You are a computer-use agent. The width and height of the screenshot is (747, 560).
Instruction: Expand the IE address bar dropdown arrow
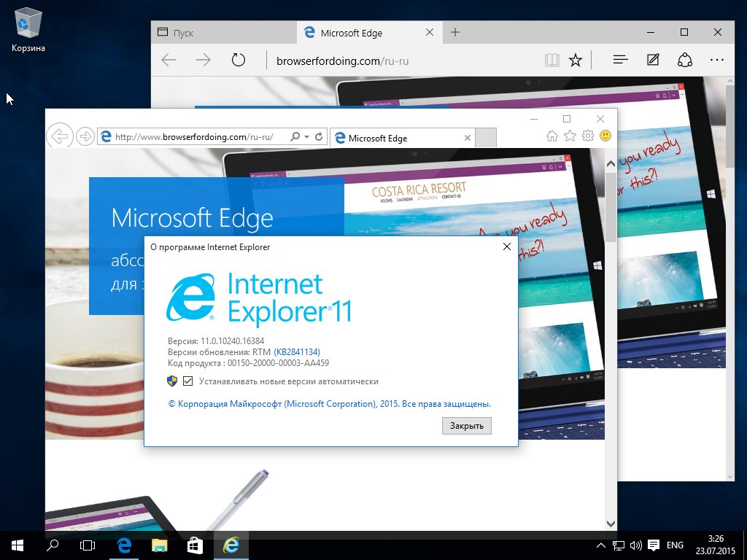[x=307, y=137]
